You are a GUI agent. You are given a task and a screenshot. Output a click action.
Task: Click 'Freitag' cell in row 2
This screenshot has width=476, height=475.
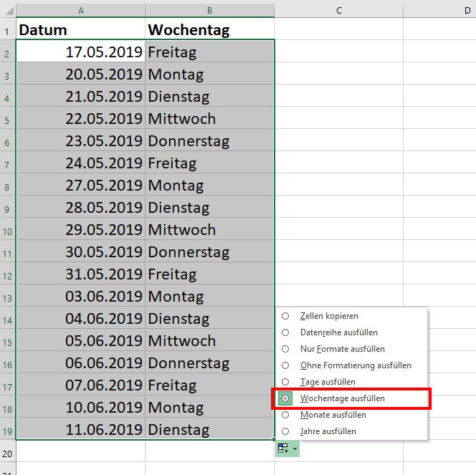(210, 51)
